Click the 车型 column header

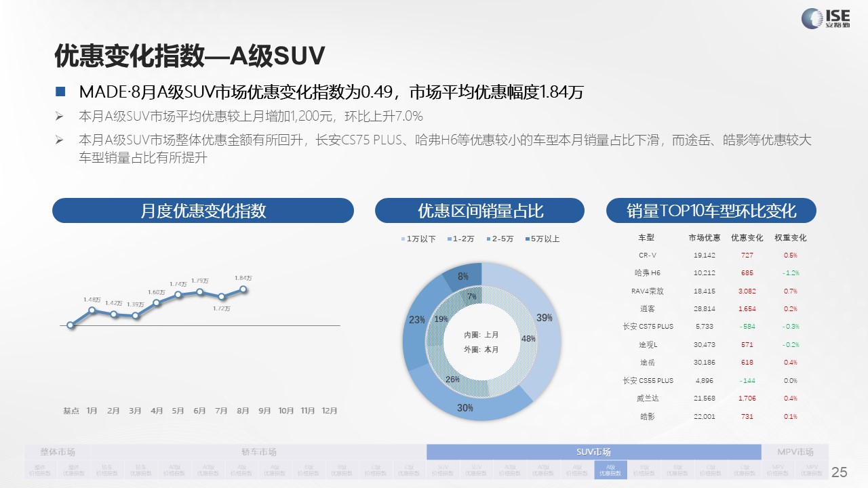pos(646,238)
